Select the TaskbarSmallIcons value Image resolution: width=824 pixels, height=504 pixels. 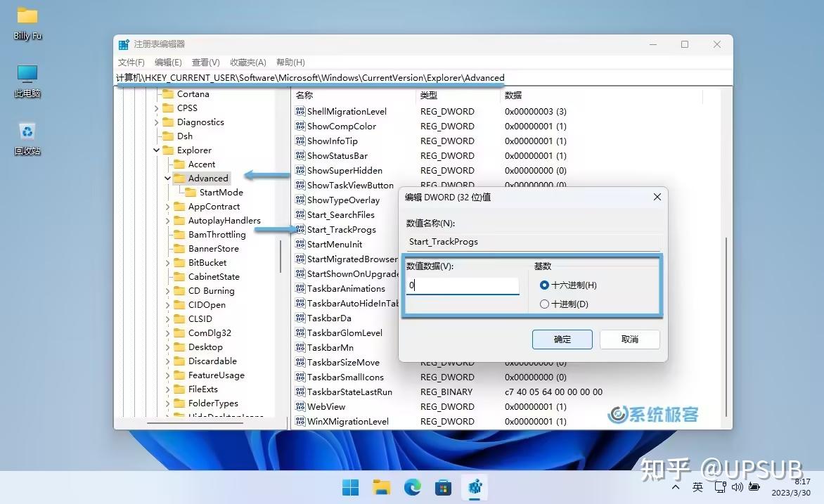coord(345,377)
